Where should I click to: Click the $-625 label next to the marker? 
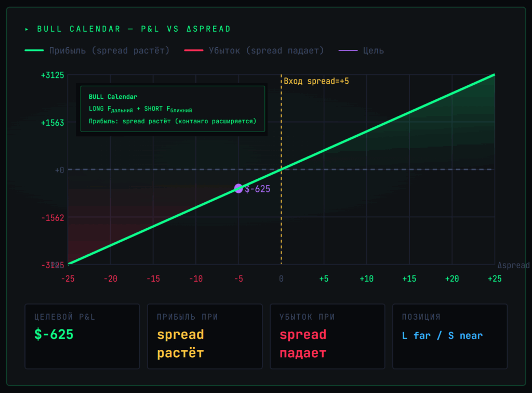coord(258,189)
